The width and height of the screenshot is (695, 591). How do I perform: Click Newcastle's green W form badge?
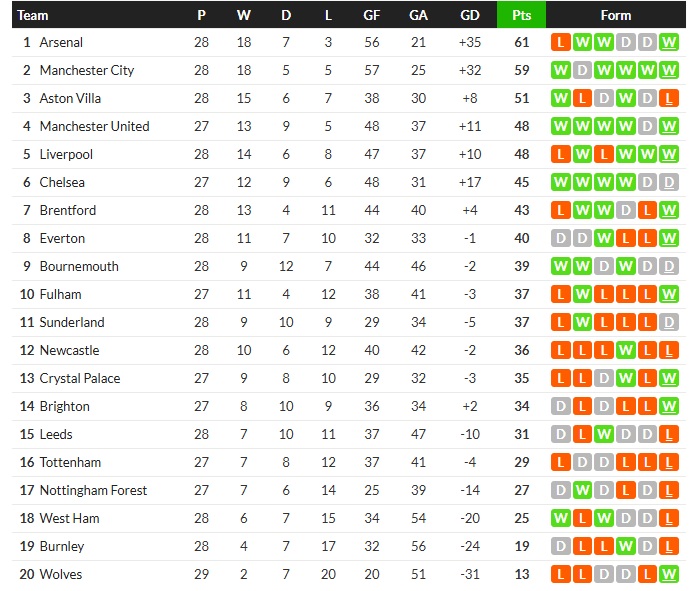[626, 351]
